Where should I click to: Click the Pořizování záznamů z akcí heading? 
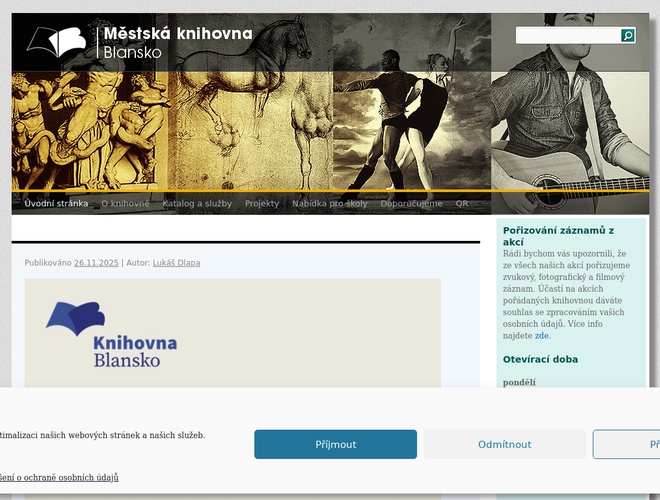click(559, 236)
